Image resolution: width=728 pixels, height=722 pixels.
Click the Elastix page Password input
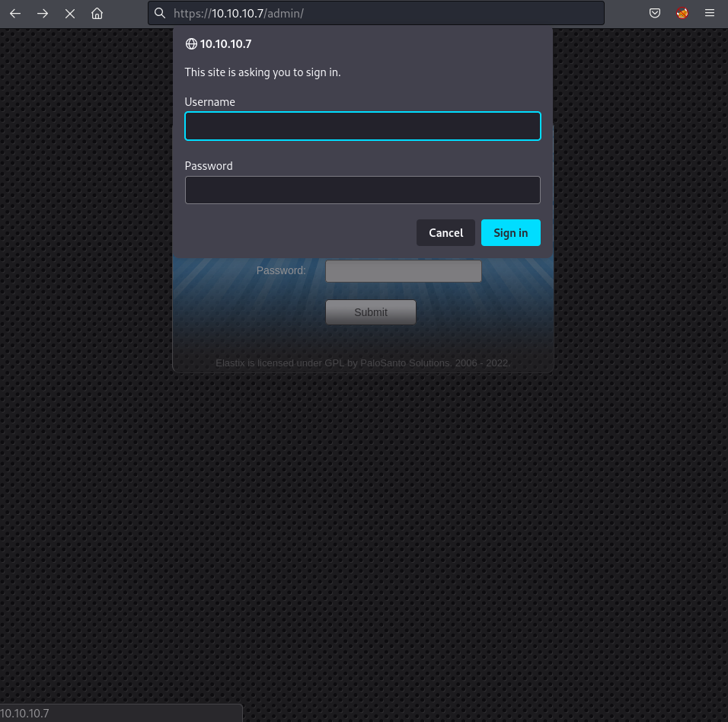point(403,271)
